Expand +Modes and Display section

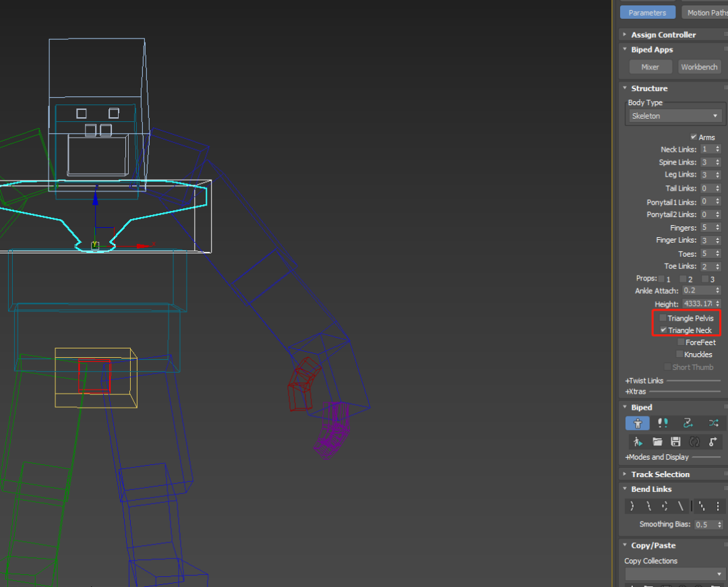tap(657, 457)
